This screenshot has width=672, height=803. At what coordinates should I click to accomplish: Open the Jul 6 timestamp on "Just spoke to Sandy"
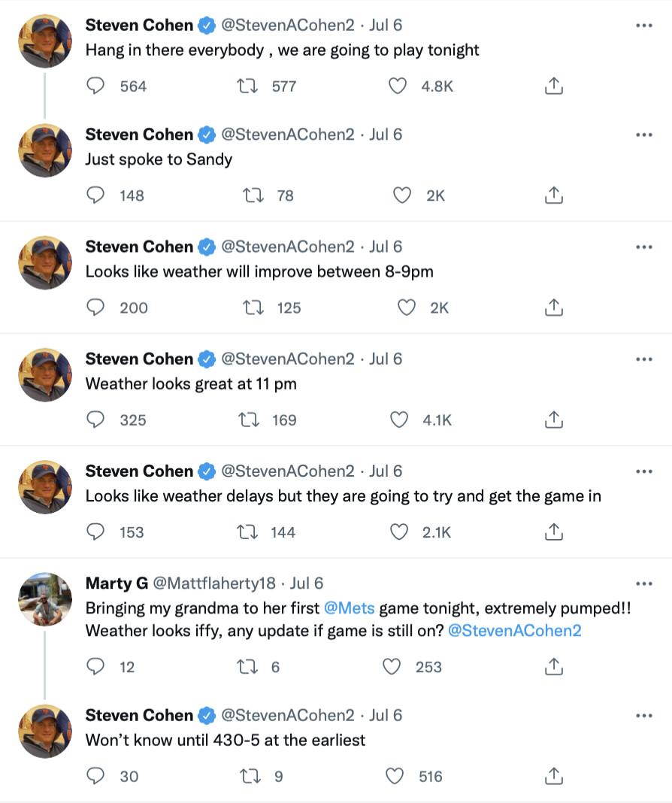click(x=386, y=135)
